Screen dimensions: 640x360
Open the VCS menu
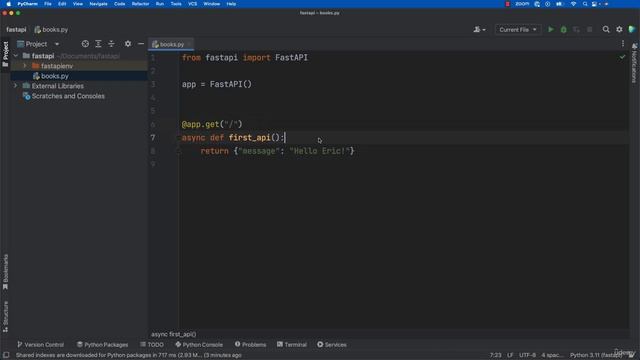pyautogui.click(x=193, y=4)
